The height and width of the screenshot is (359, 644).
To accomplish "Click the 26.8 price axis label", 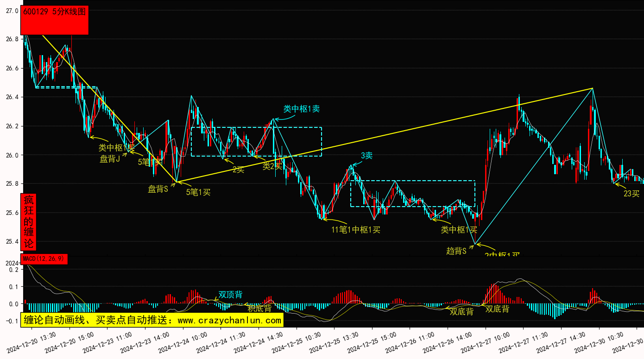I will (12, 39).
